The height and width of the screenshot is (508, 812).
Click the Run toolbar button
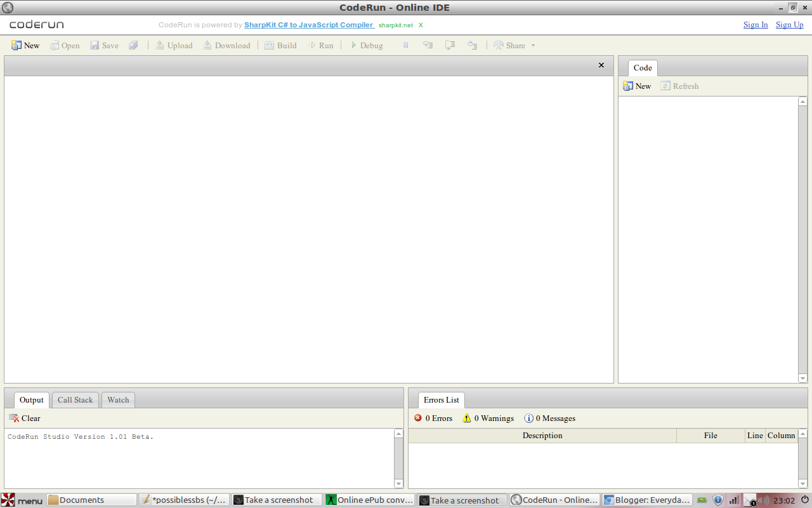320,45
